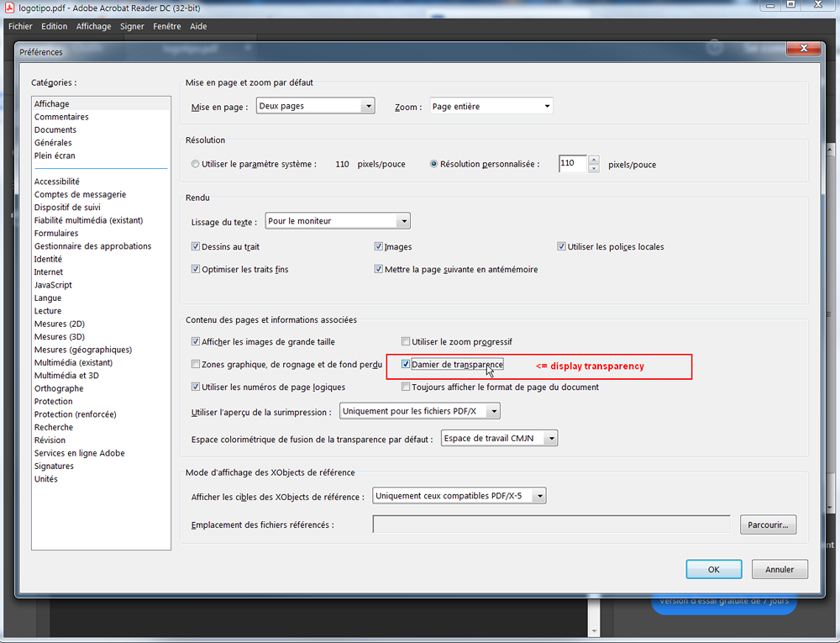Select Formulaires category
This screenshot has width=840, height=643.
[101, 233]
